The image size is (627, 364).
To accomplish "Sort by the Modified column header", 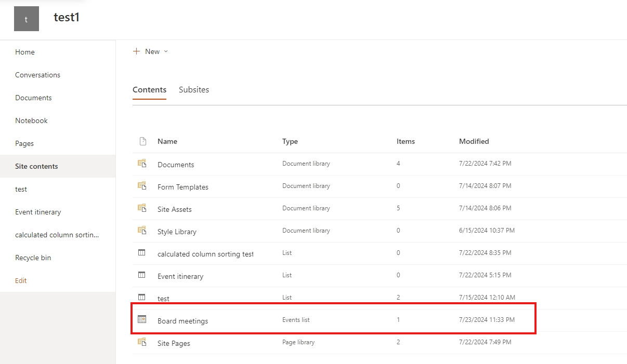I will 474,141.
